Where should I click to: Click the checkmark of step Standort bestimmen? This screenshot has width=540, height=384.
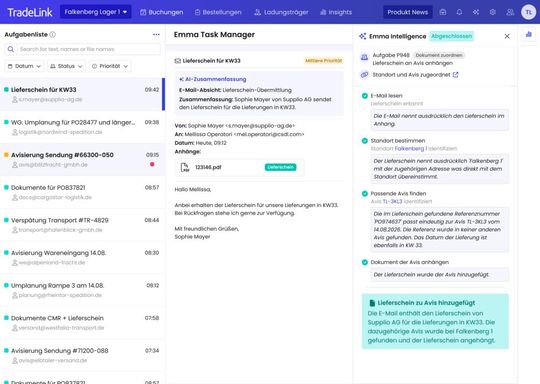tap(365, 141)
